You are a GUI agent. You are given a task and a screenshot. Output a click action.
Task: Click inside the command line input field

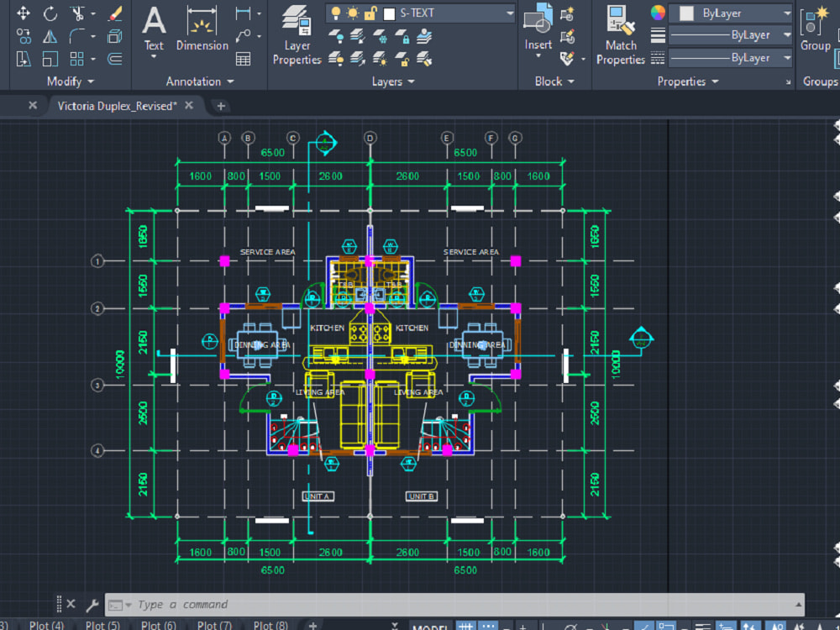336,604
